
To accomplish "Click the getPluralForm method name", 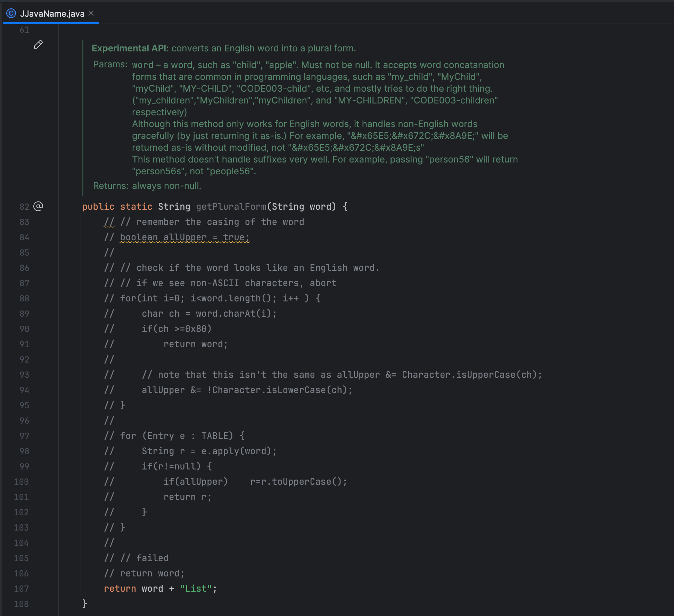I will (231, 207).
